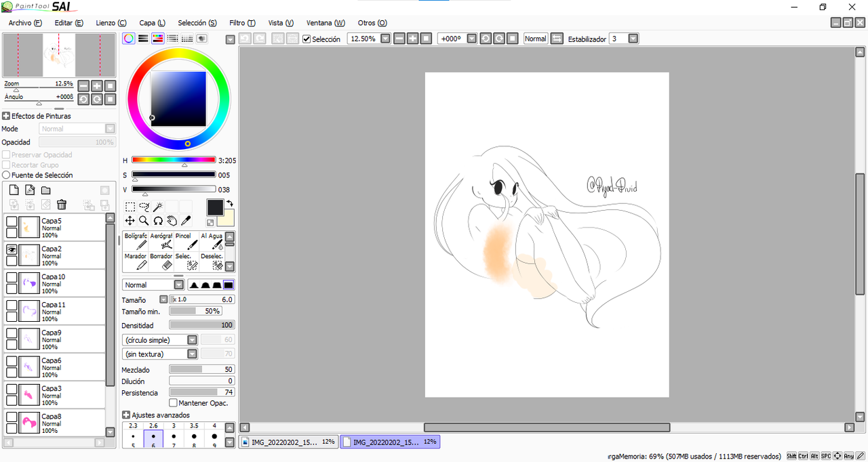Image resolution: width=868 pixels, height=462 pixels.
Task: Select the move layer tool
Action: pos(130,220)
